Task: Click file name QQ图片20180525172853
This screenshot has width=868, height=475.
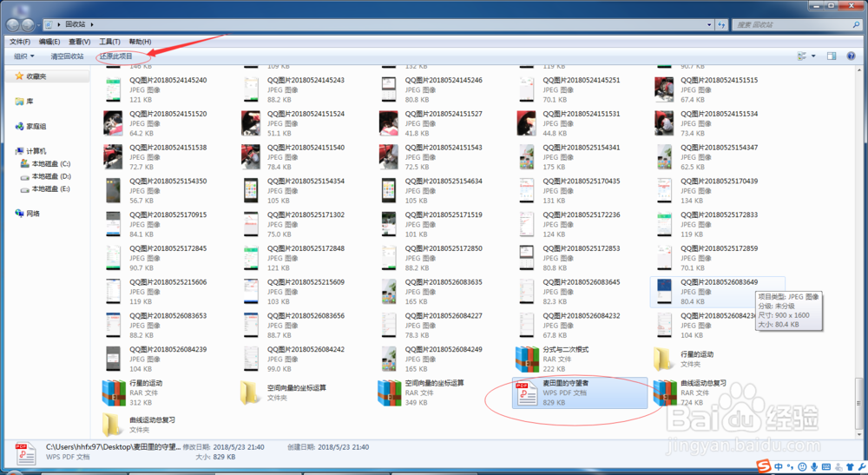Action: click(582, 248)
